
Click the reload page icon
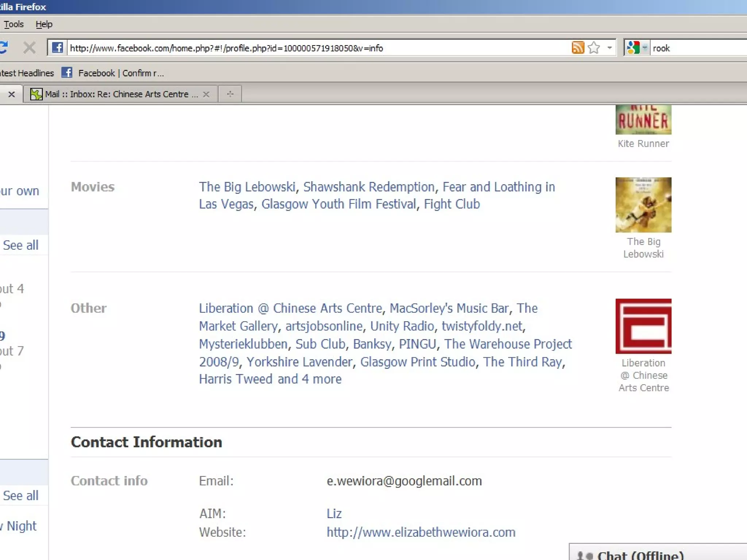(x=4, y=48)
